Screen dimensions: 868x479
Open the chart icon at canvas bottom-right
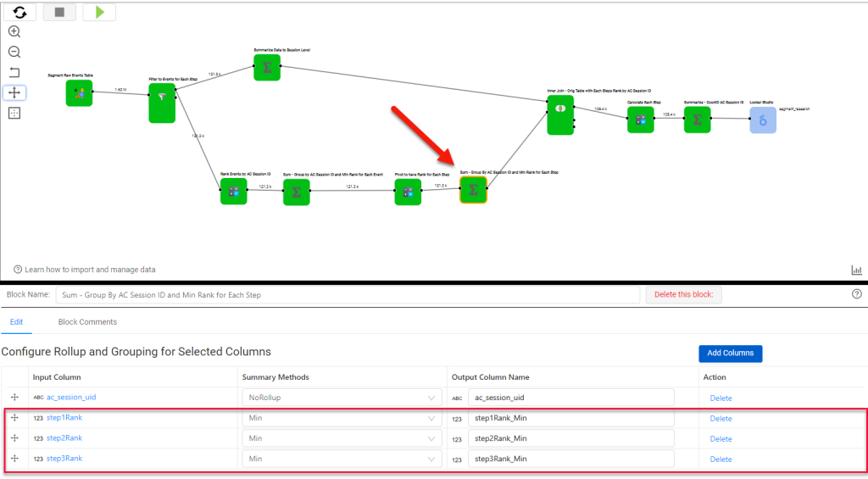click(856, 270)
